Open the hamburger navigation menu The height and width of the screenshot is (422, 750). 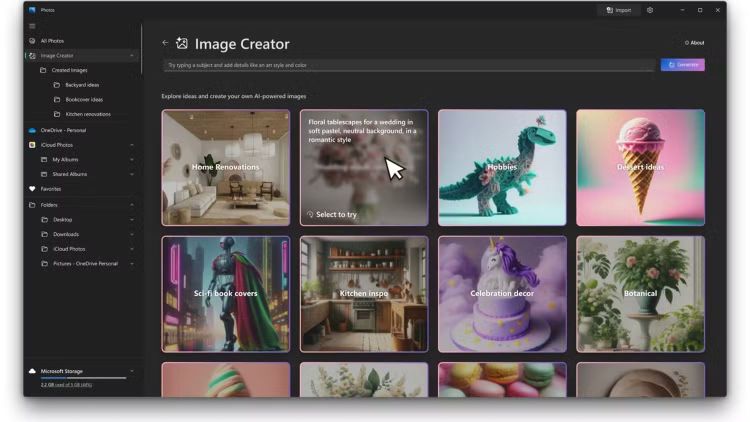point(32,26)
